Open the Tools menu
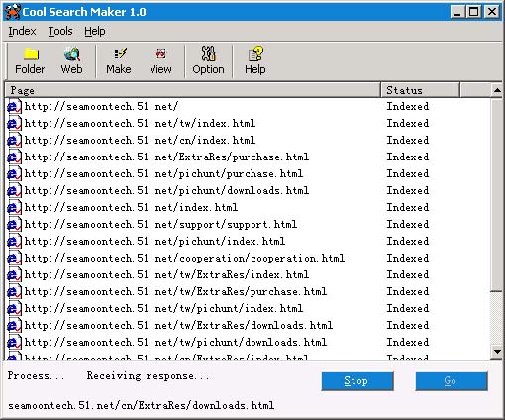This screenshot has height=420, width=505. point(60,31)
